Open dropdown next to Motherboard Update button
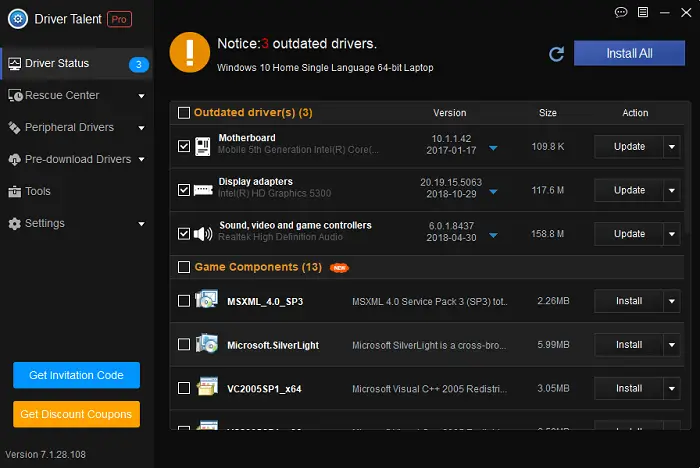The height and width of the screenshot is (468, 700). pyautogui.click(x=671, y=147)
